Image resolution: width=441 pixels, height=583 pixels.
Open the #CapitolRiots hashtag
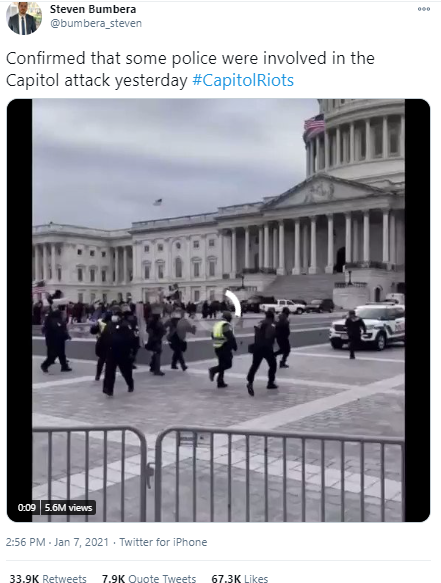243,80
